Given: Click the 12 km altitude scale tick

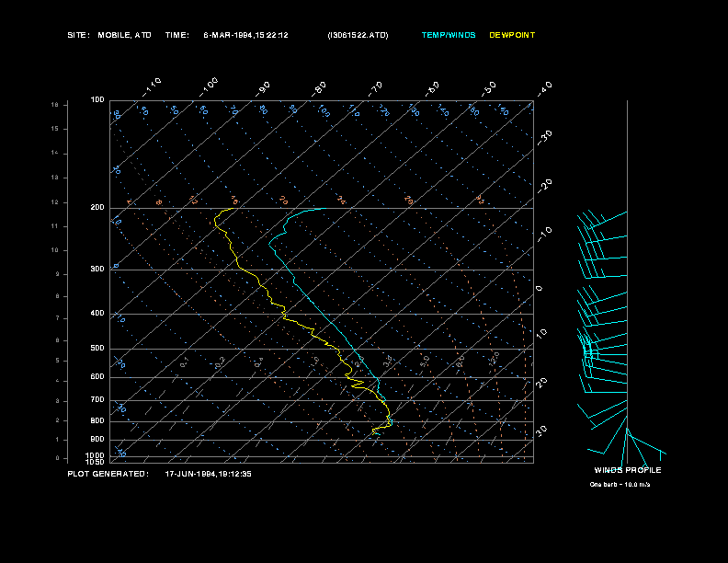Looking at the screenshot, I should (55, 202).
